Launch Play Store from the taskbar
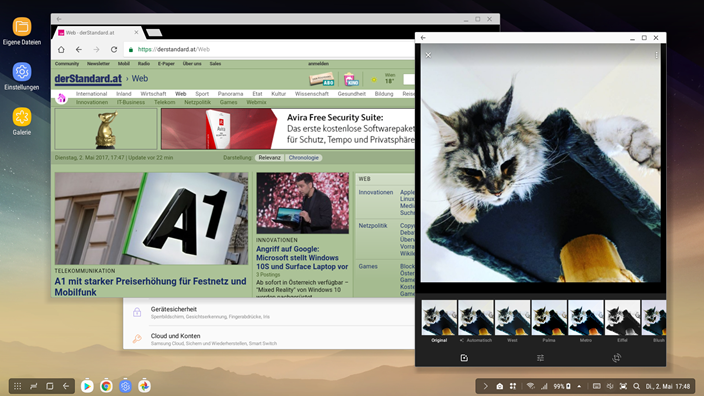 point(87,386)
